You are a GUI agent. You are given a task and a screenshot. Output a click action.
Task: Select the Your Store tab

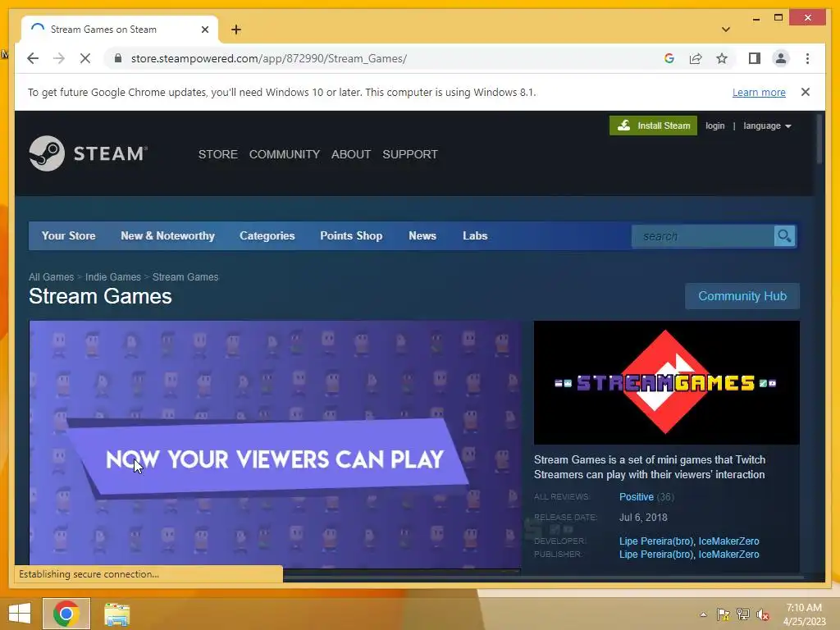69,235
